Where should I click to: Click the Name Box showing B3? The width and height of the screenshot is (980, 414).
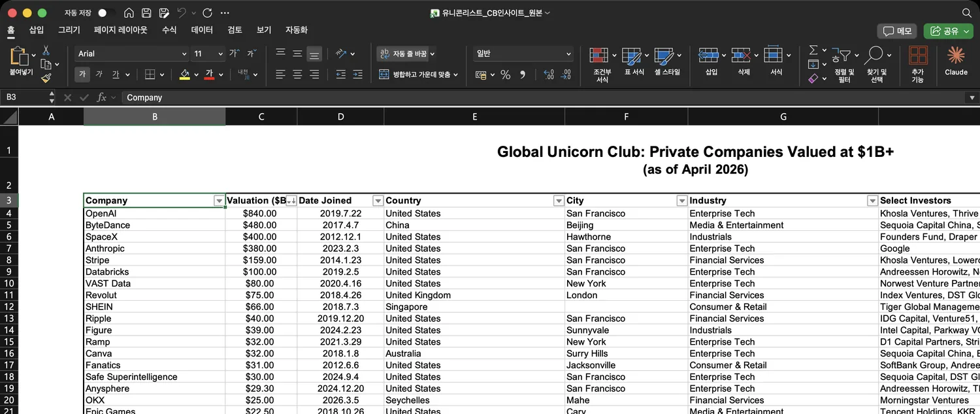[x=25, y=97]
